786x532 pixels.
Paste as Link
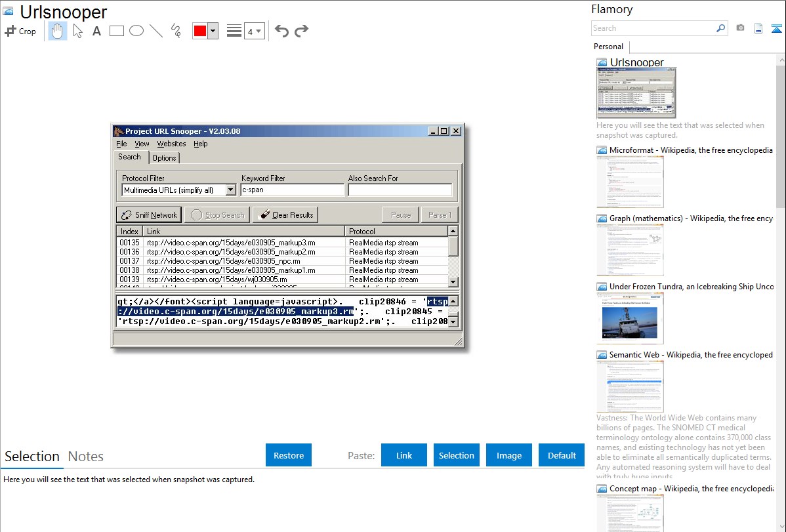404,455
